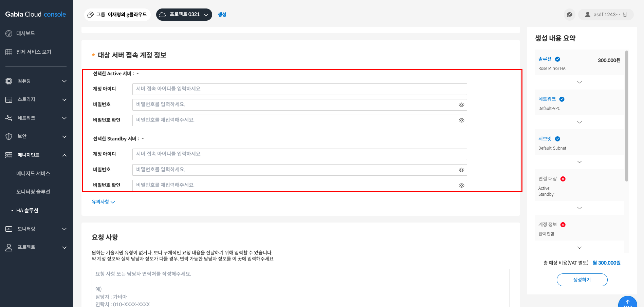Select HA 솔루션 submenu item

(27, 211)
